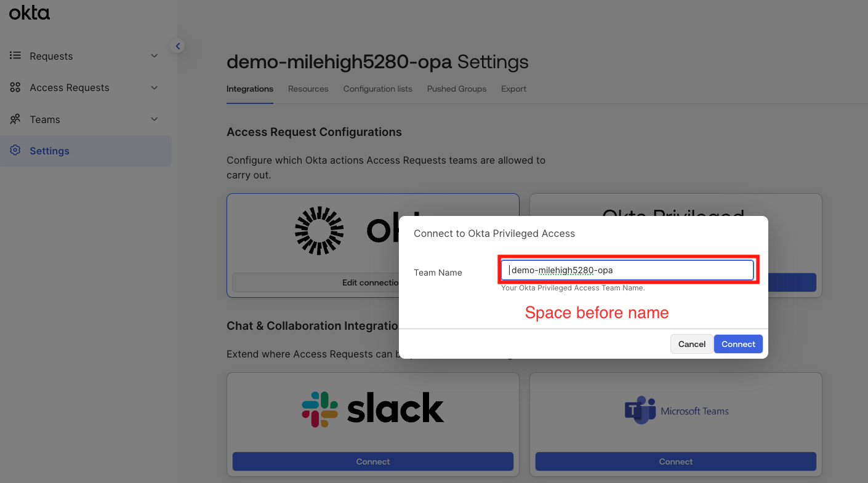
Task: Click the Requests list icon in the sidebar
Action: coord(15,56)
